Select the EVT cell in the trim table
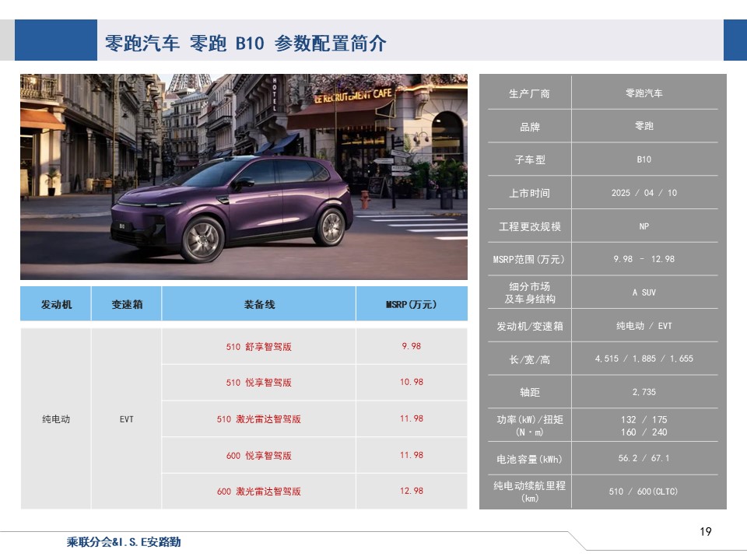The image size is (747, 560). (x=127, y=419)
